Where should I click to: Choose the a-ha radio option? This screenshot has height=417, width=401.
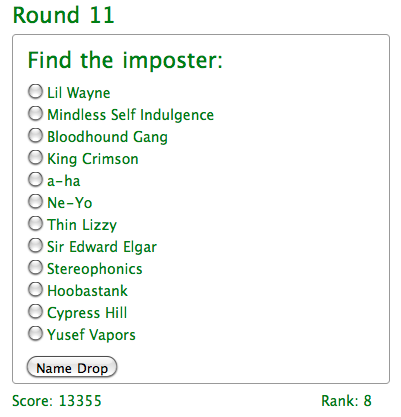(35, 179)
